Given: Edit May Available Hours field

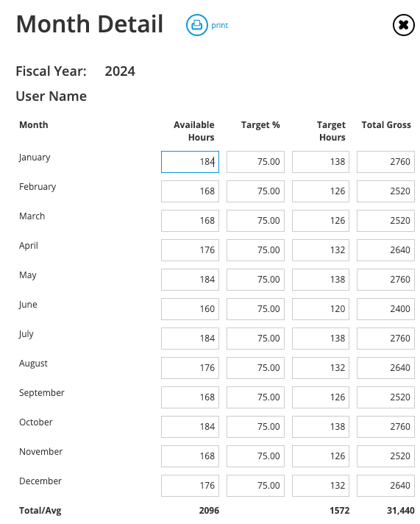Looking at the screenshot, I should [190, 280].
